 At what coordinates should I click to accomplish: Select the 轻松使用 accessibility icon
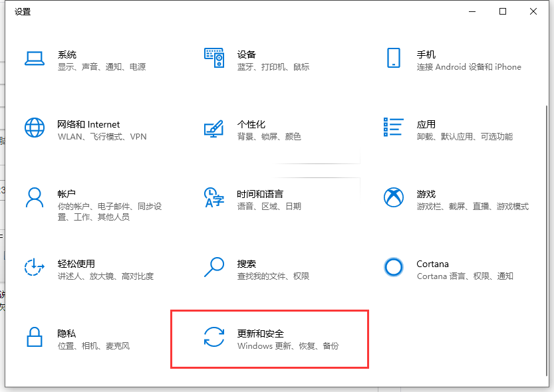pyautogui.click(x=35, y=267)
